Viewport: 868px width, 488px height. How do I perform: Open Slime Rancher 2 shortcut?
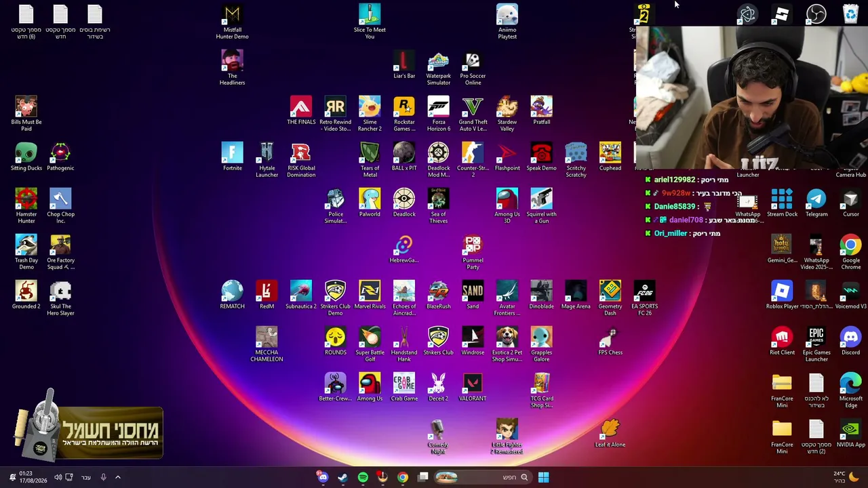(x=370, y=115)
